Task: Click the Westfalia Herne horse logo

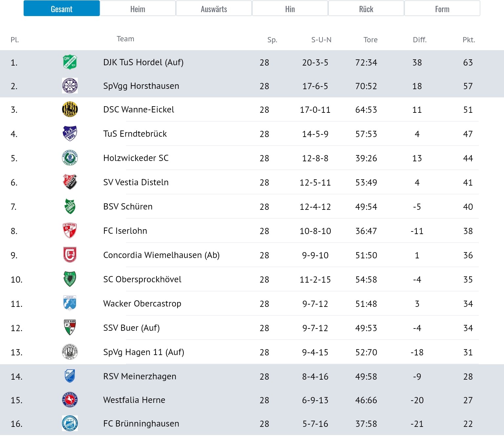Action: pos(70,400)
